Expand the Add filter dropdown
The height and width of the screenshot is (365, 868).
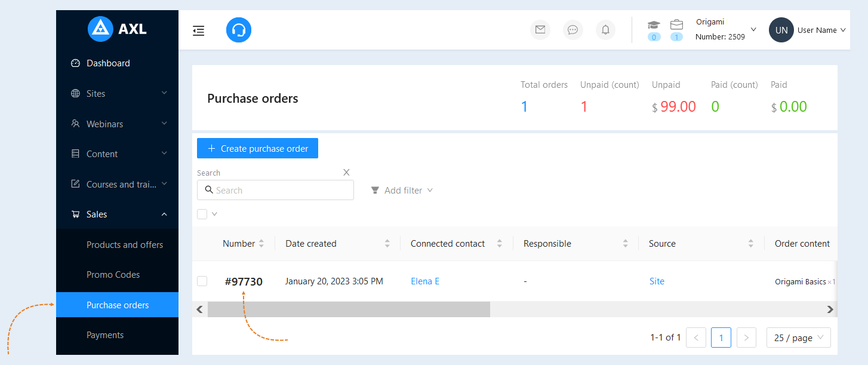pyautogui.click(x=402, y=190)
